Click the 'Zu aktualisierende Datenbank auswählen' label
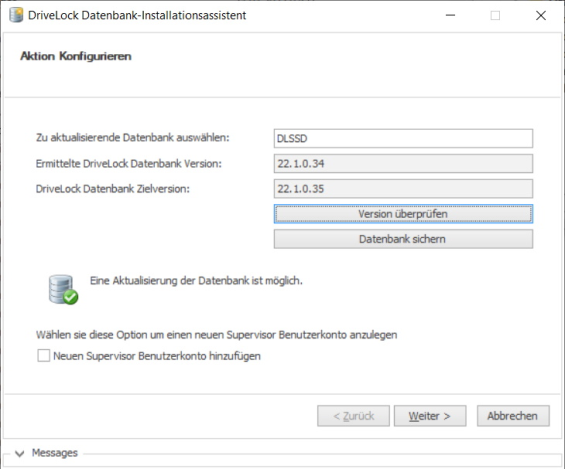The height and width of the screenshot is (469, 565). 133,138
